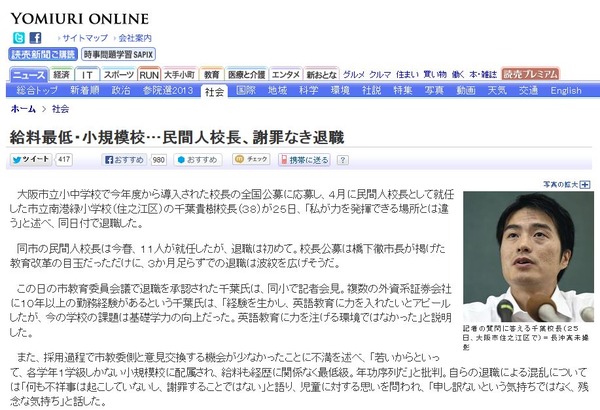
Task: Switch to the English edition
Action: point(566,90)
